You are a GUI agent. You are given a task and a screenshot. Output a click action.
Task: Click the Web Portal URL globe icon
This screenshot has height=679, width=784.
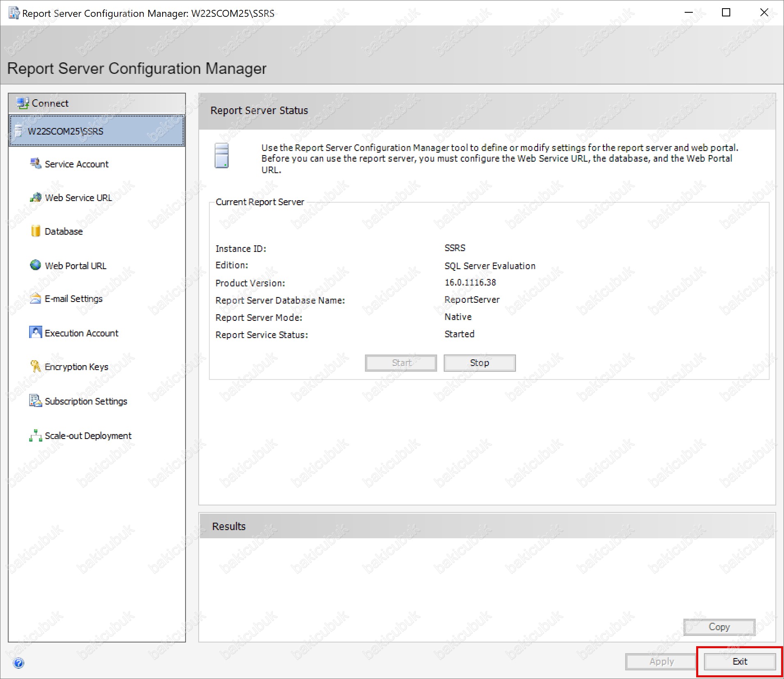point(36,265)
